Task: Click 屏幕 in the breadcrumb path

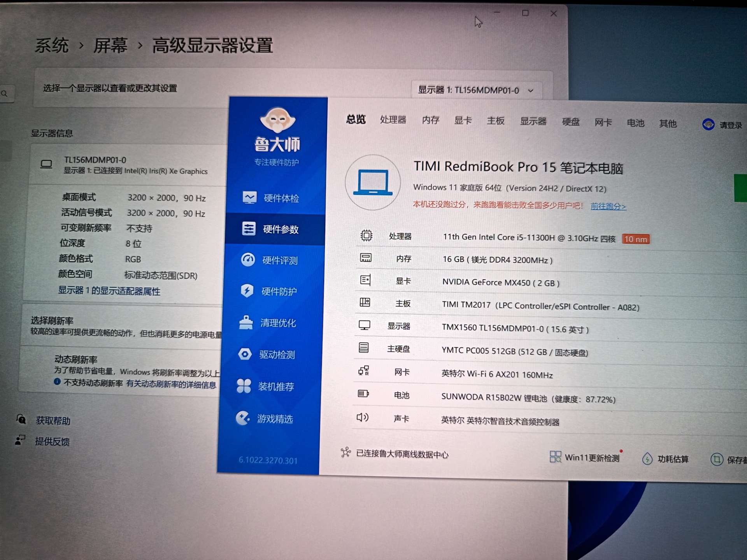Action: 110,46
